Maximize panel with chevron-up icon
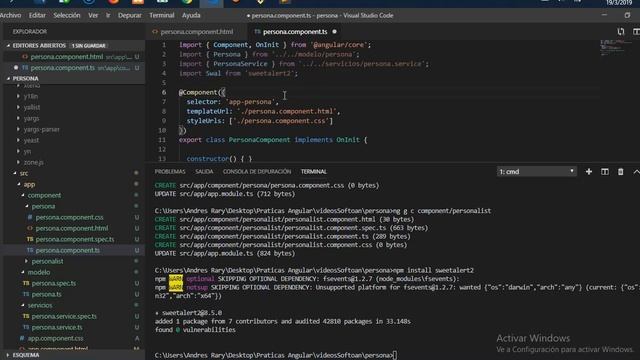The height and width of the screenshot is (360, 640). pyautogui.click(x=636, y=172)
